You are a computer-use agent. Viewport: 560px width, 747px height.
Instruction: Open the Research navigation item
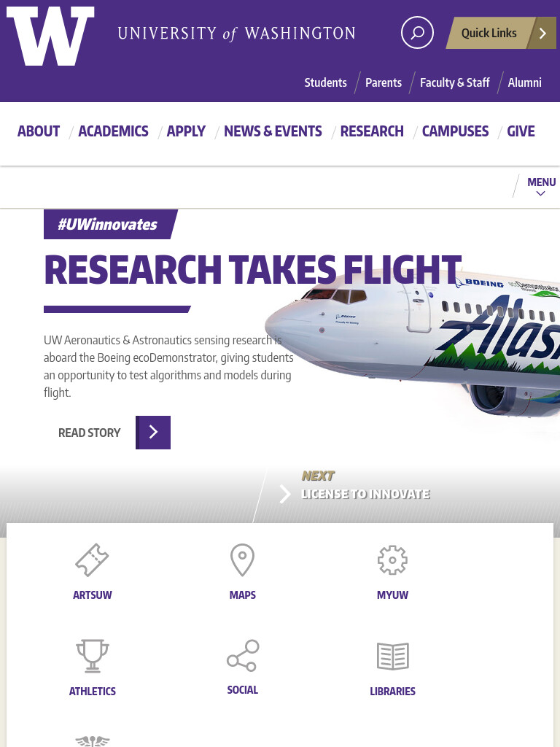pos(372,131)
